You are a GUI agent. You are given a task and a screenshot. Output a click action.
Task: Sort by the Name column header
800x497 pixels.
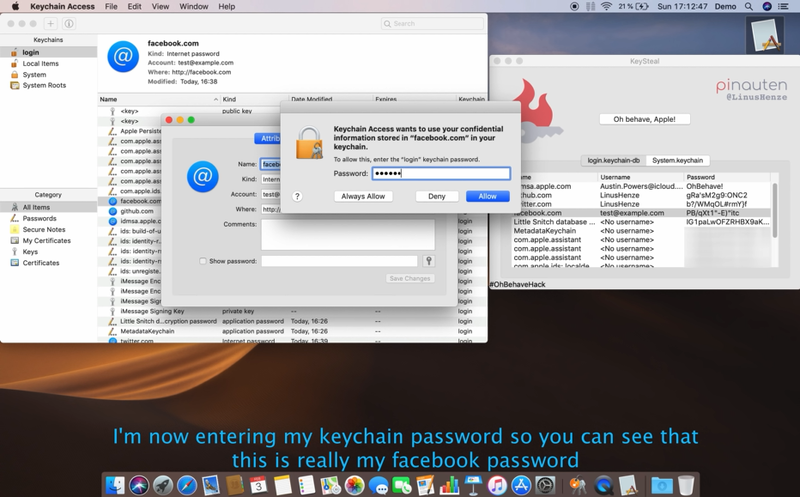[x=159, y=99]
